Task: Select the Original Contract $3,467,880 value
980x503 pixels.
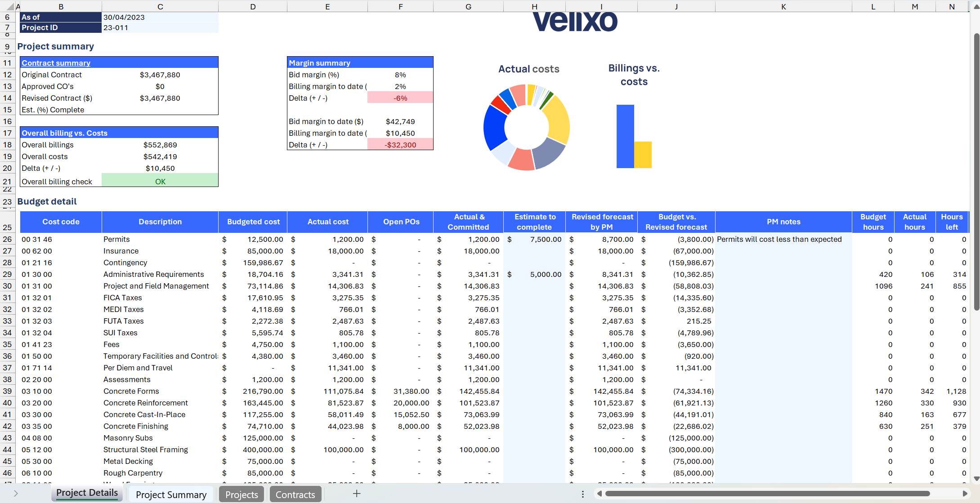Action: pos(160,75)
